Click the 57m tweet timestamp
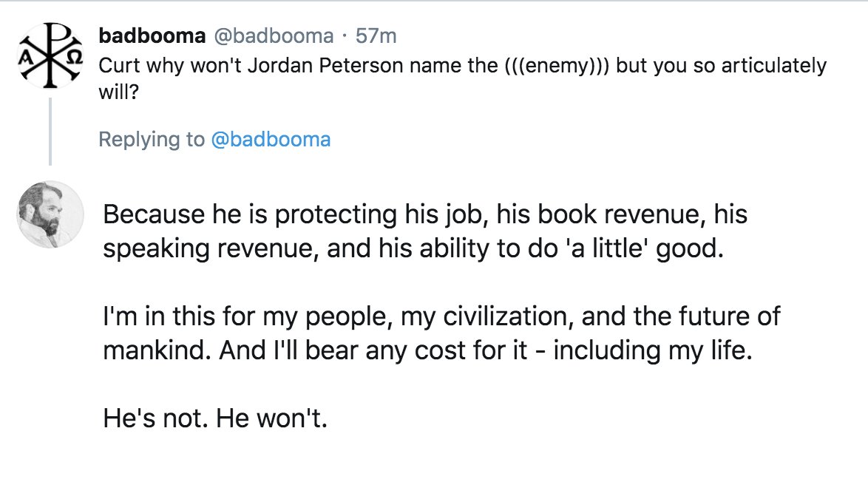 coord(376,35)
